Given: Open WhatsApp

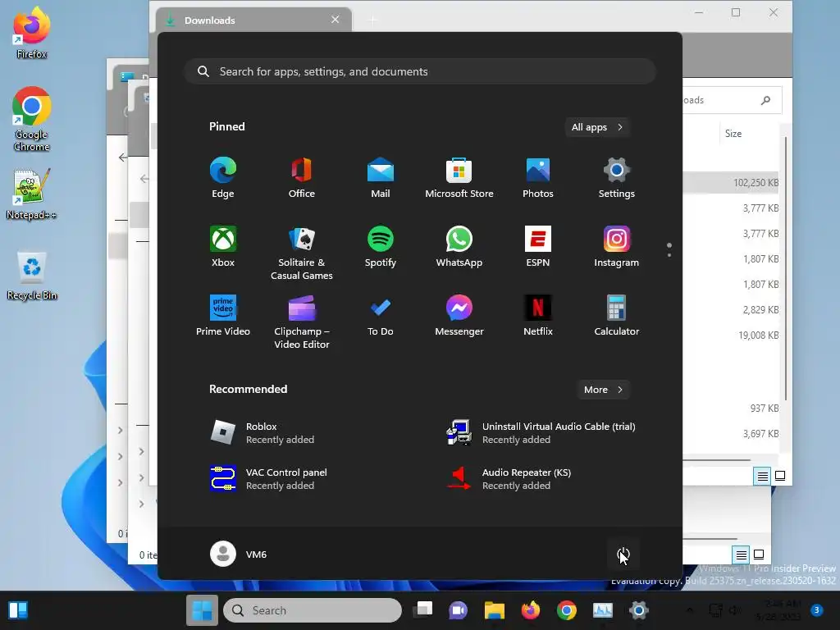Looking at the screenshot, I should pos(459,246).
